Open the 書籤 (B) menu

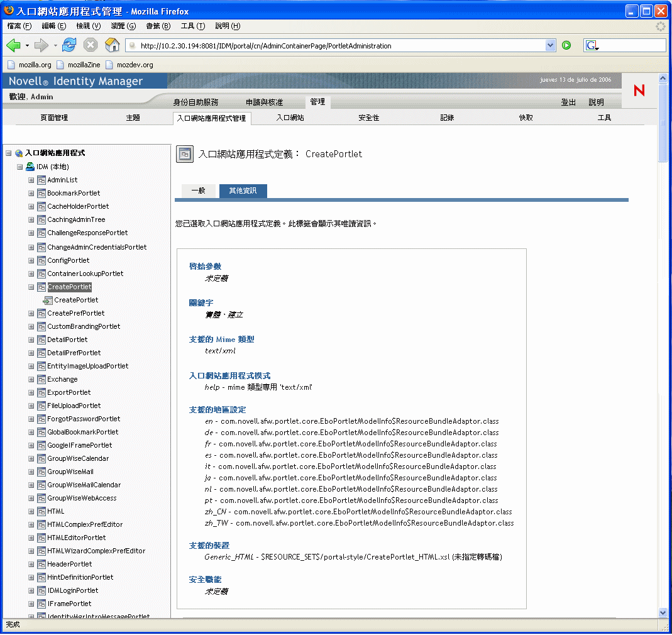[x=158, y=26]
